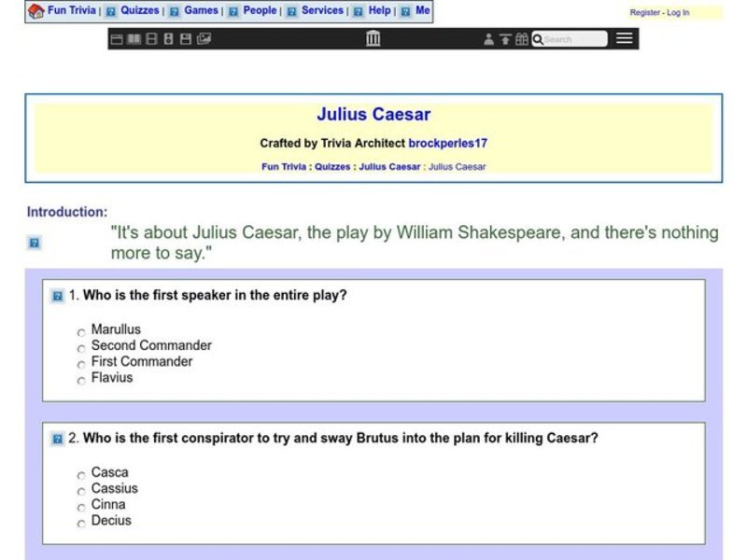
Task: Choose Cassius as the answer to question two
Action: coord(81,491)
